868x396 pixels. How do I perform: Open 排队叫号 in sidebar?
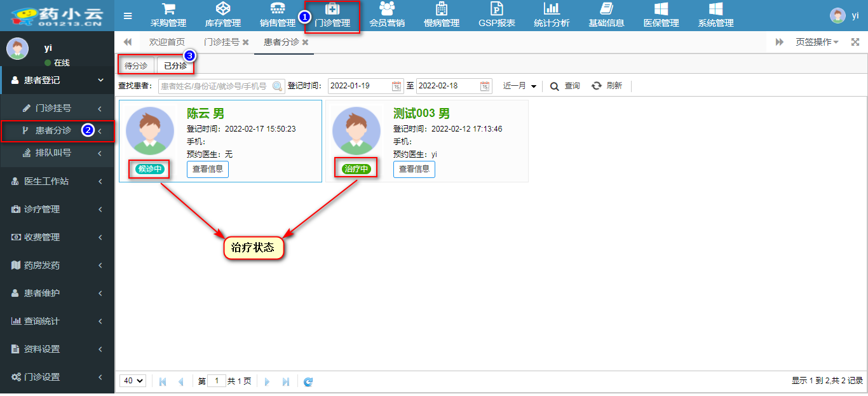[x=57, y=153]
